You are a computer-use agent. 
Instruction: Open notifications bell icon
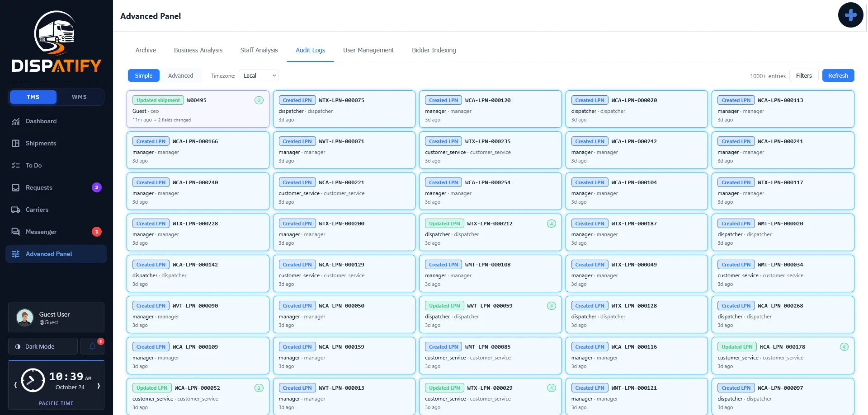[x=92, y=346]
